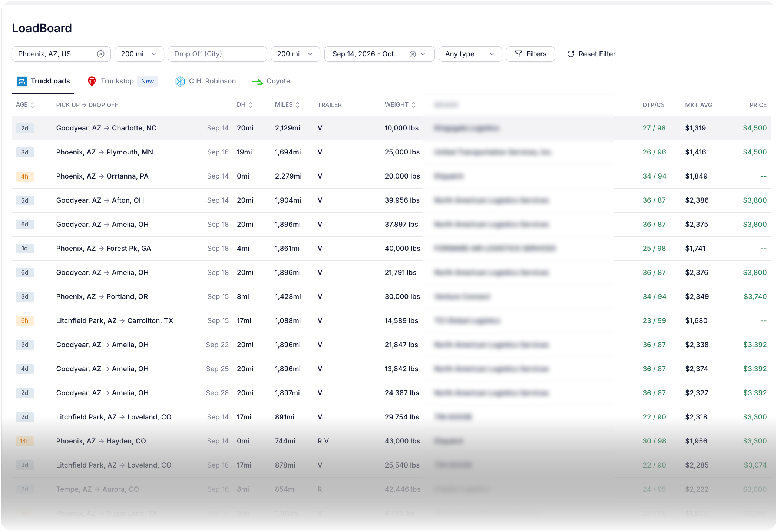Click the 2,129mi miles value
The width and height of the screenshot is (777, 532).
287,128
